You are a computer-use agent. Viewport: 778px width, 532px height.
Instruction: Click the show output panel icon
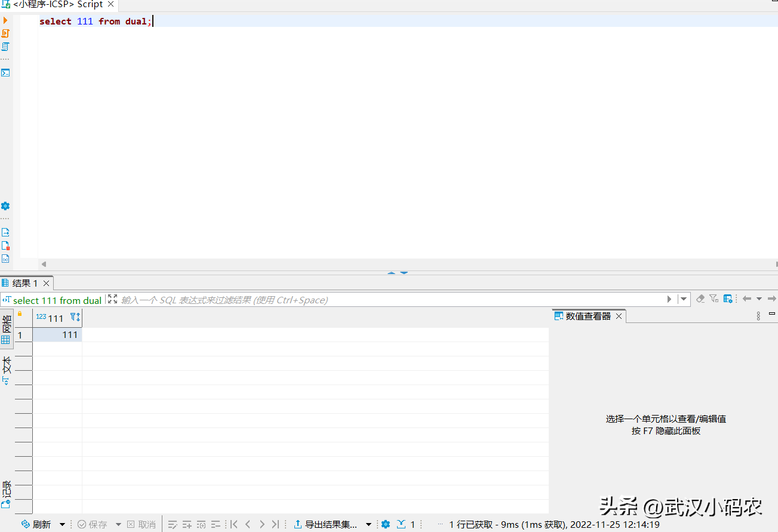point(5,232)
